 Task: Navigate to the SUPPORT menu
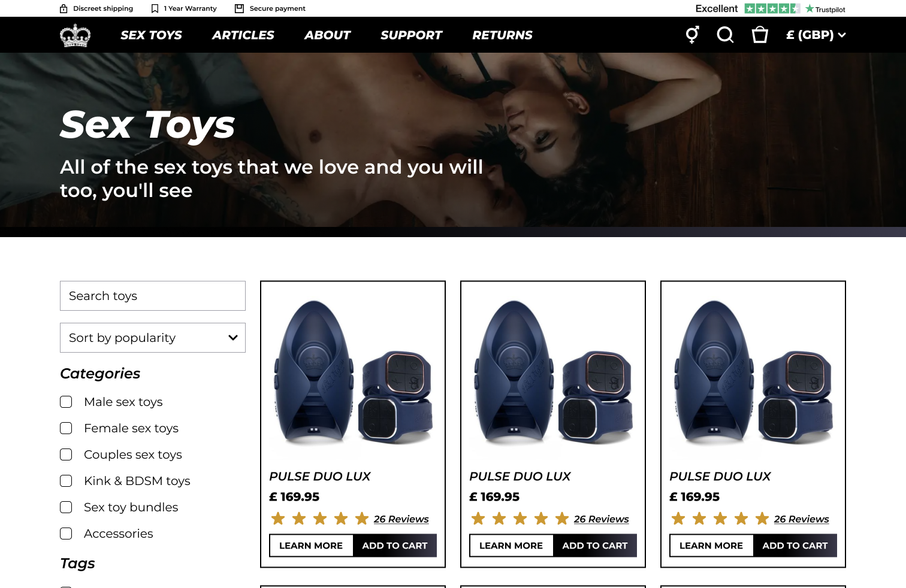click(411, 35)
